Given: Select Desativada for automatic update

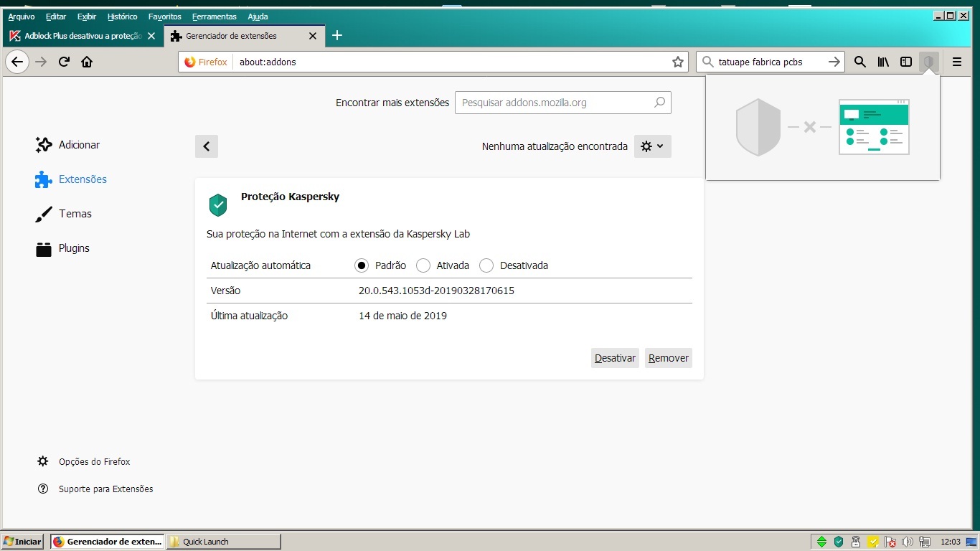Looking at the screenshot, I should tap(486, 265).
